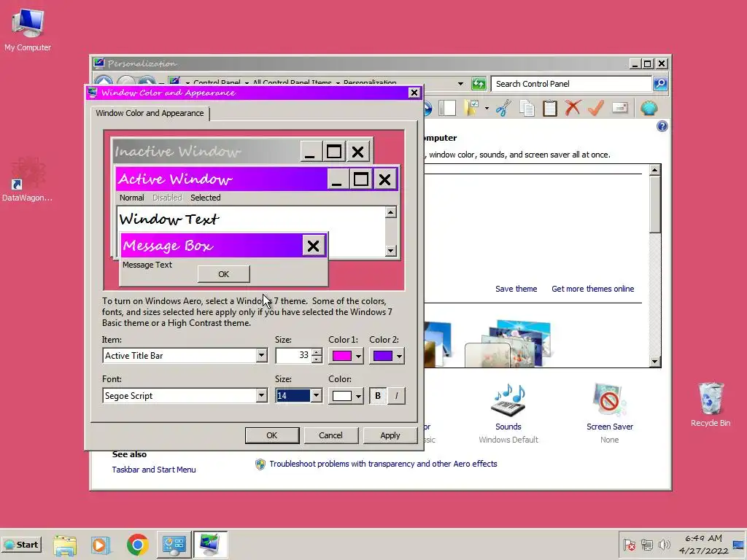Click the taskbar clock
The image size is (747, 560).
704,544
